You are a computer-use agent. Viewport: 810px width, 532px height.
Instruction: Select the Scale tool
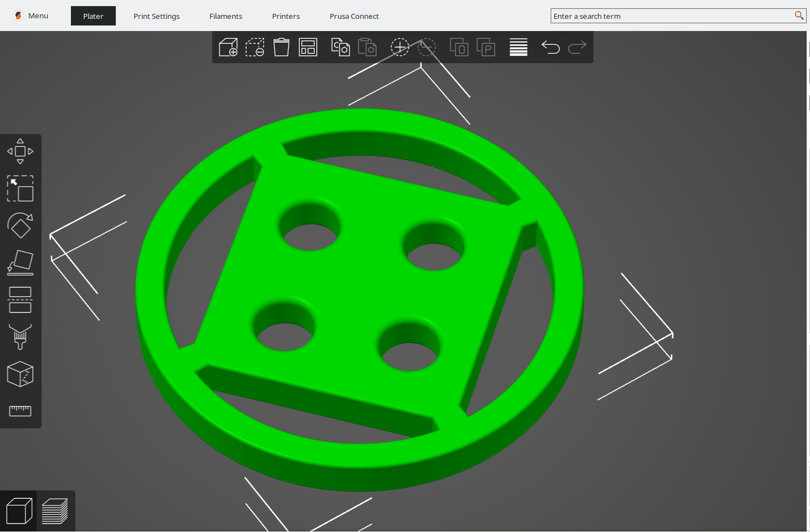click(20, 188)
